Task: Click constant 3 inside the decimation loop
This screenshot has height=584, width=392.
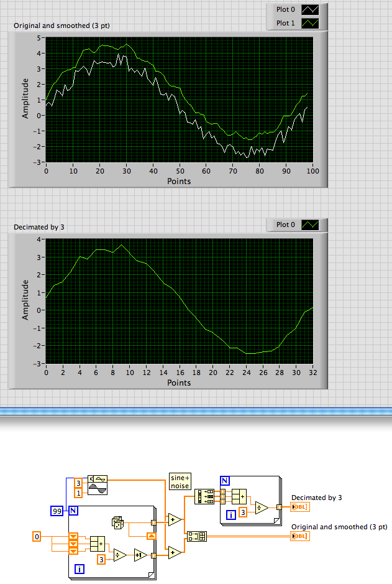Action: pos(243,512)
